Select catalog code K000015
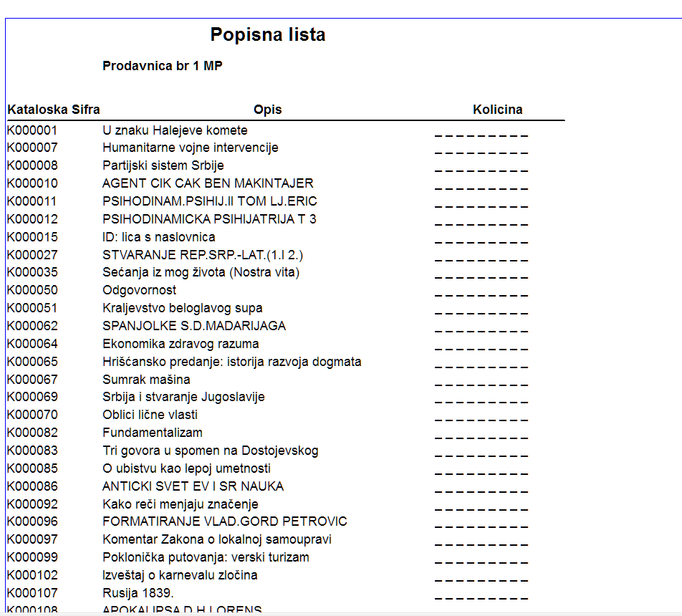This screenshot has height=616, width=682. [x=32, y=237]
